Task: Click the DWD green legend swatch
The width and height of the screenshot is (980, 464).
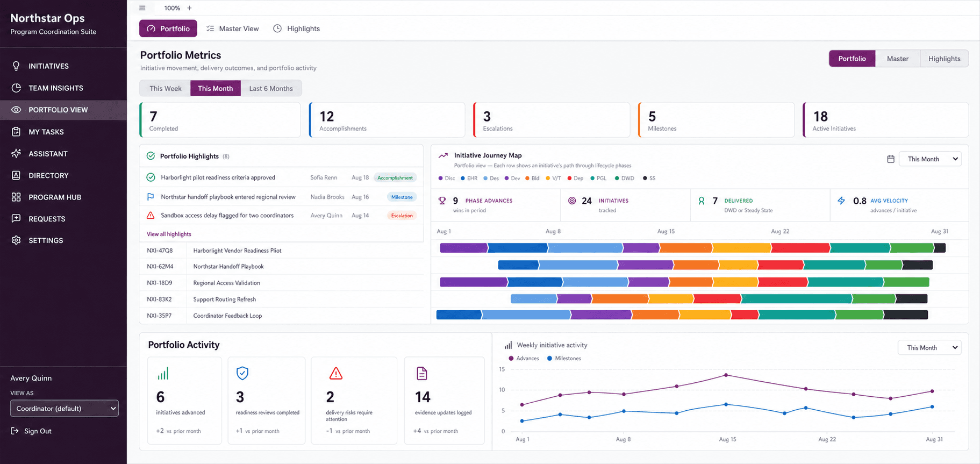Action: click(x=617, y=178)
